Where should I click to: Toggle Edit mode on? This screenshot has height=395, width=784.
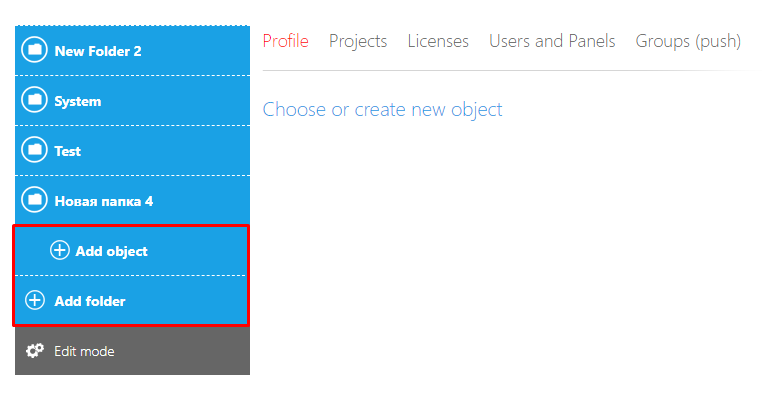click(x=132, y=350)
